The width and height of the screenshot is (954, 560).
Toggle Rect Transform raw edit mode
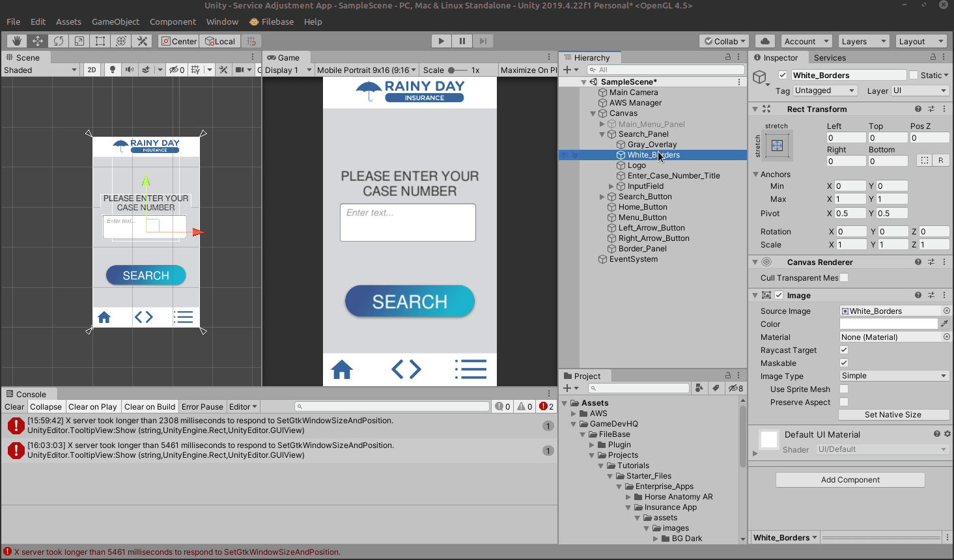coord(941,160)
